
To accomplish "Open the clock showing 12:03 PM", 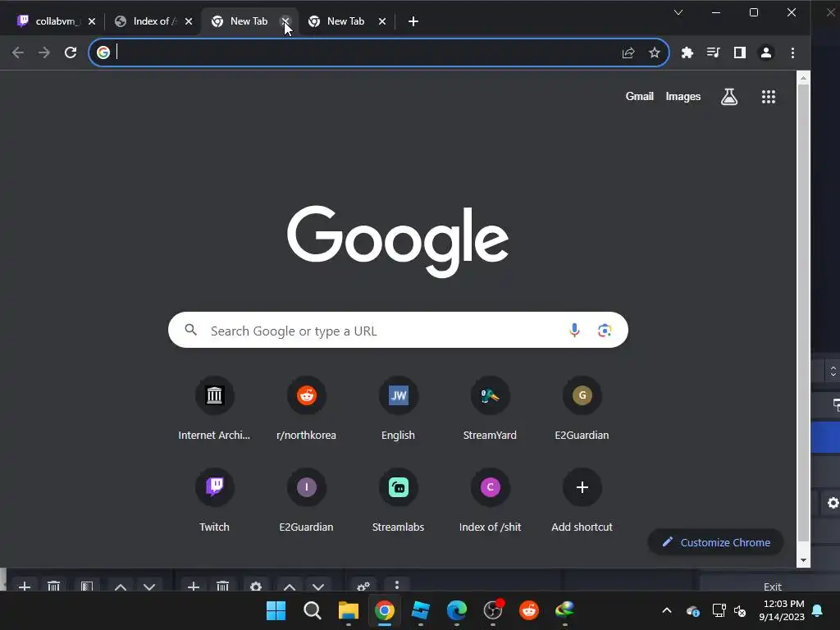I will [x=782, y=610].
